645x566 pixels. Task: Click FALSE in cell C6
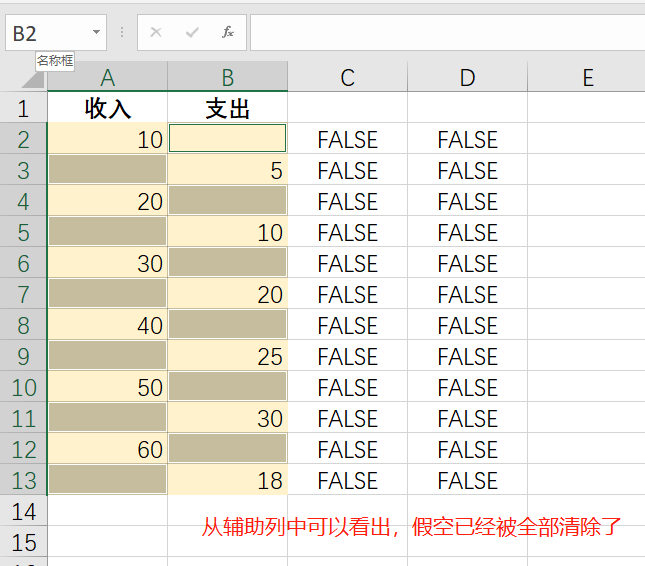[348, 263]
